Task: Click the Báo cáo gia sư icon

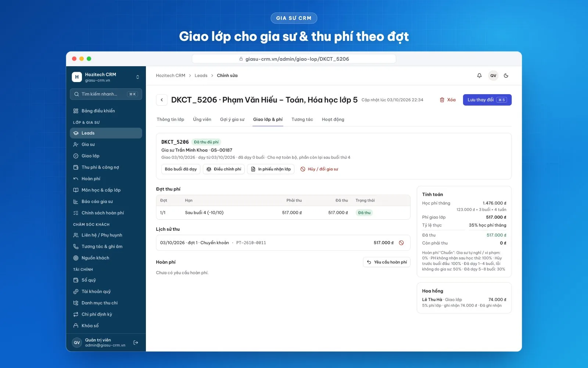Action: (76, 202)
